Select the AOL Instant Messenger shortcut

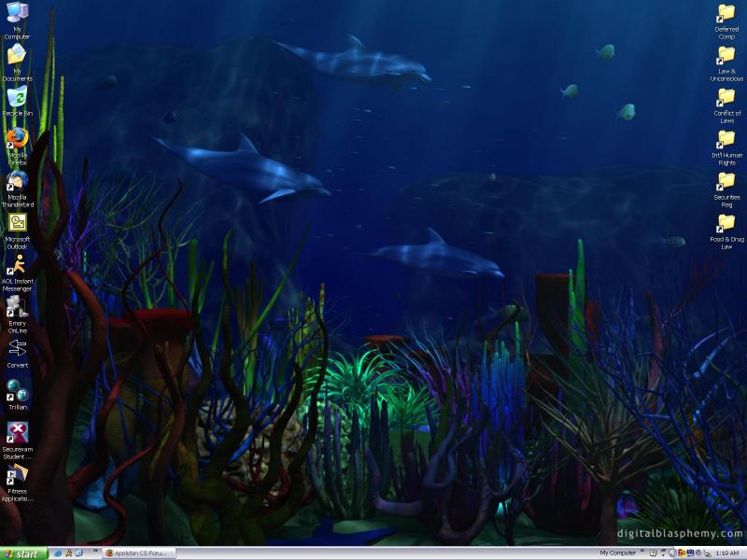point(17,273)
